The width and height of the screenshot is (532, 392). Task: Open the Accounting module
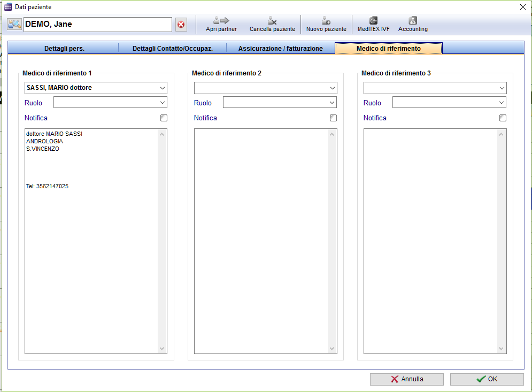point(413,25)
